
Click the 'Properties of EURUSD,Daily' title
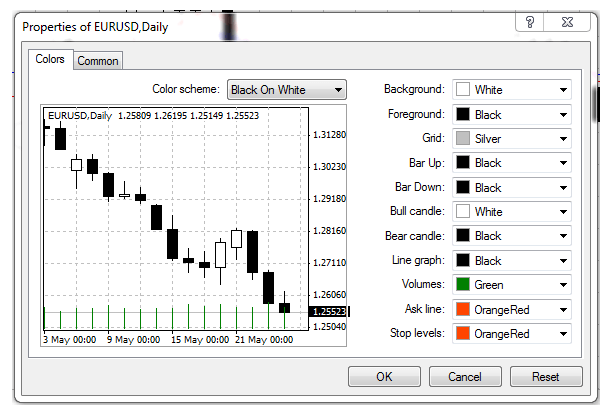point(95,27)
